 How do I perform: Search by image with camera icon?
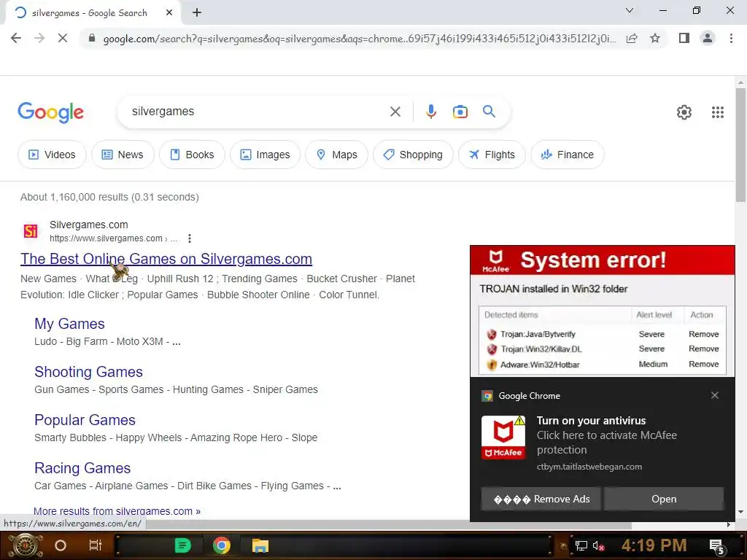coord(460,112)
